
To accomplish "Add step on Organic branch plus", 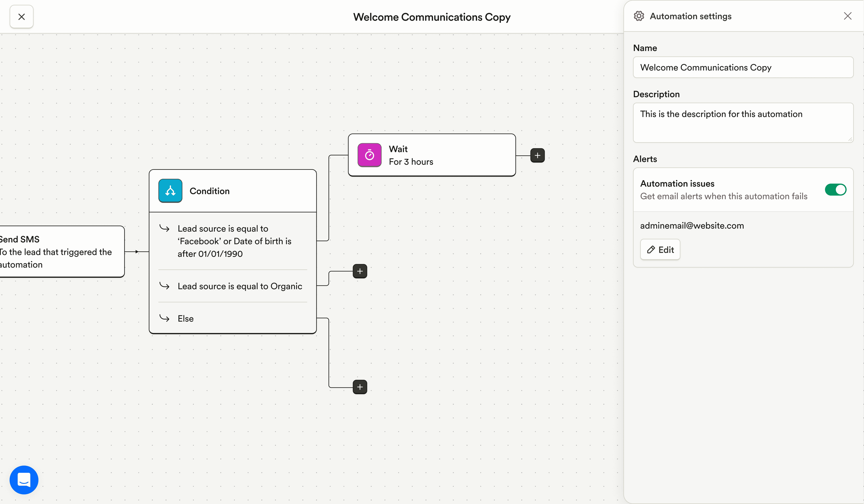I will tap(360, 271).
